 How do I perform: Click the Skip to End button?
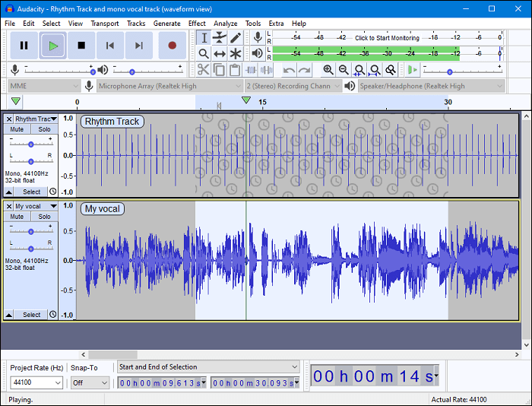[x=139, y=46]
